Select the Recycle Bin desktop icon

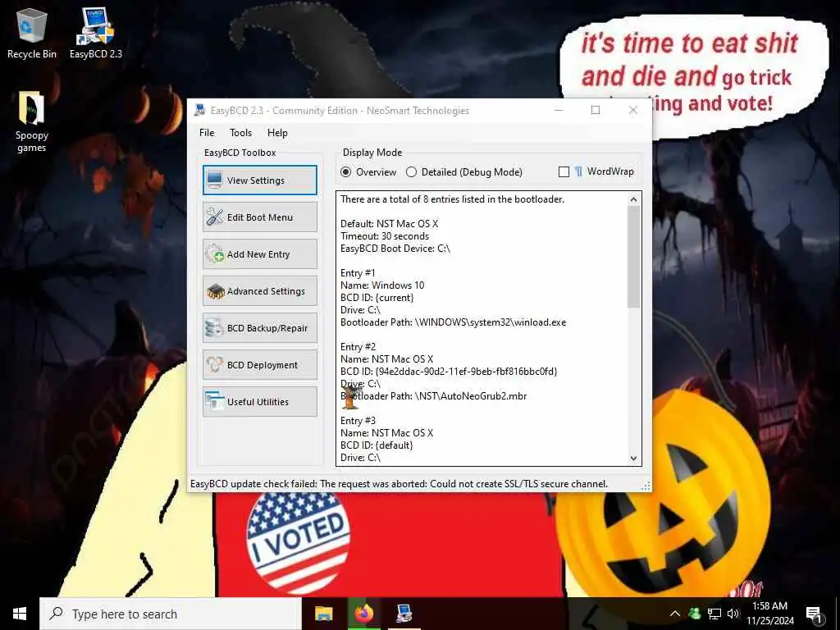tap(32, 33)
